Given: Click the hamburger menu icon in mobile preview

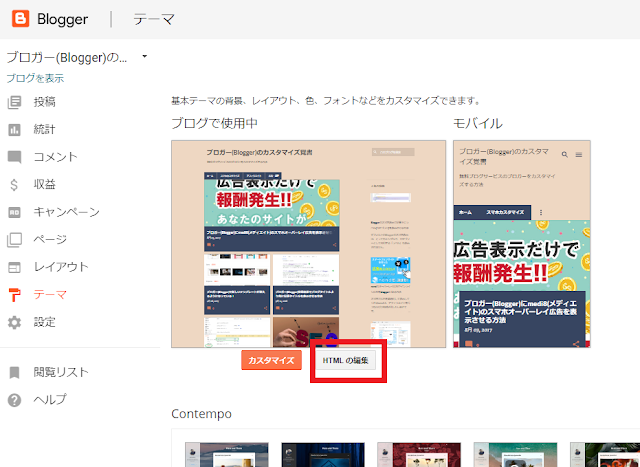Looking at the screenshot, I should pyautogui.click(x=579, y=155).
